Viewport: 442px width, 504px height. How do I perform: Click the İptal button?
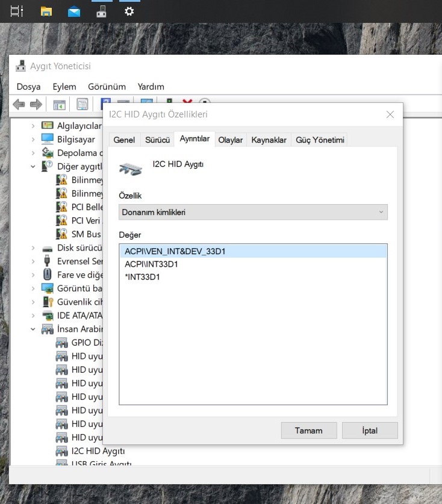click(370, 431)
